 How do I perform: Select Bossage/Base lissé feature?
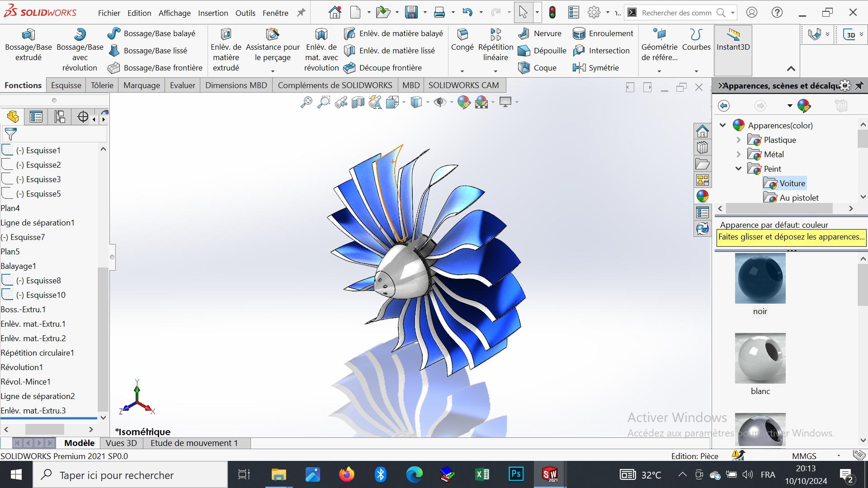click(x=147, y=51)
